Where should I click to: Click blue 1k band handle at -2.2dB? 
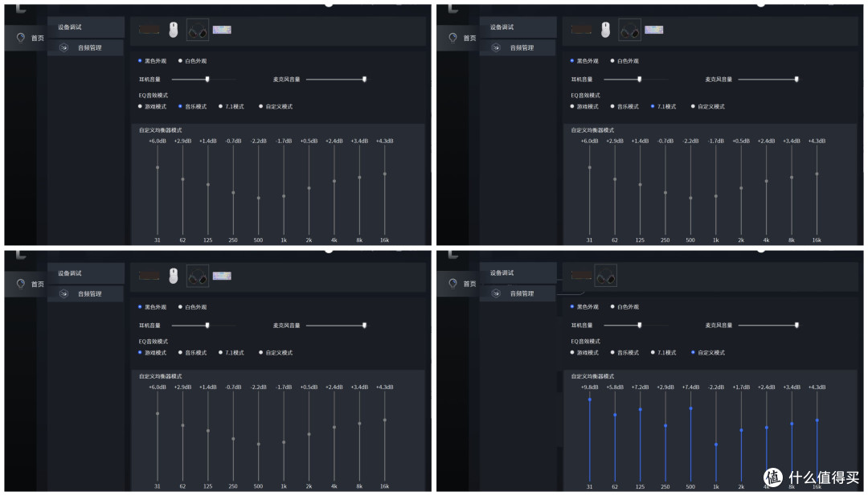click(x=716, y=445)
